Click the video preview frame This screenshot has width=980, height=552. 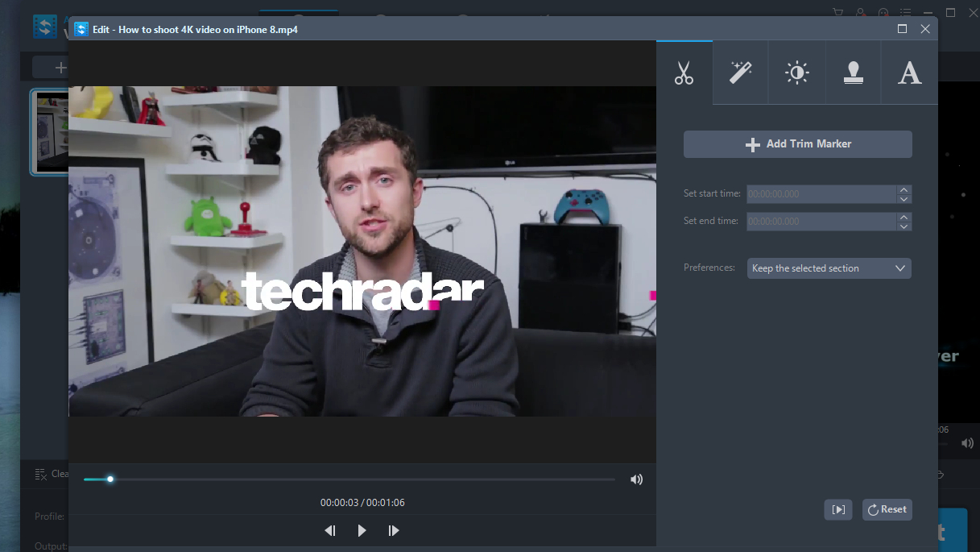[x=362, y=251]
